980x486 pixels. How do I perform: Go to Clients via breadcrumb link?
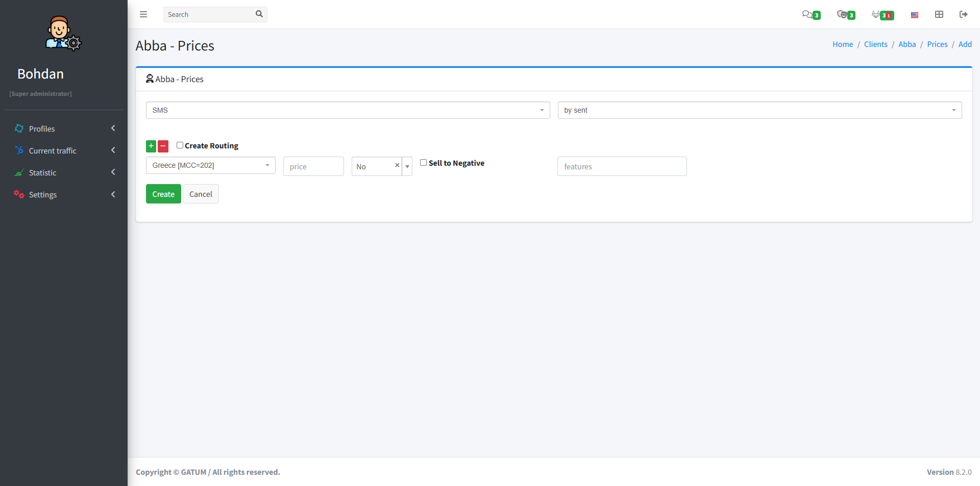pos(875,44)
